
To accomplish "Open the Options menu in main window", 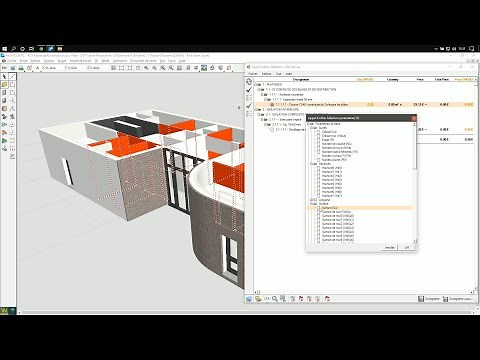I will pos(49,61).
